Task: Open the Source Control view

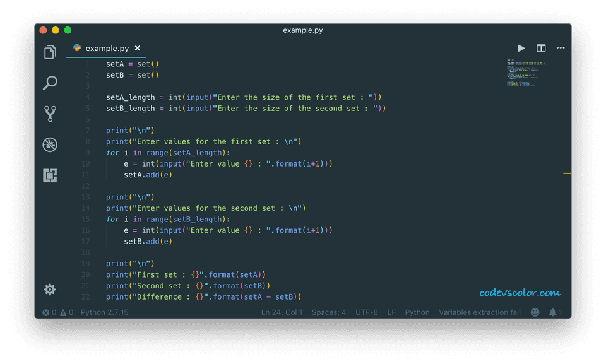Action: pyautogui.click(x=50, y=114)
